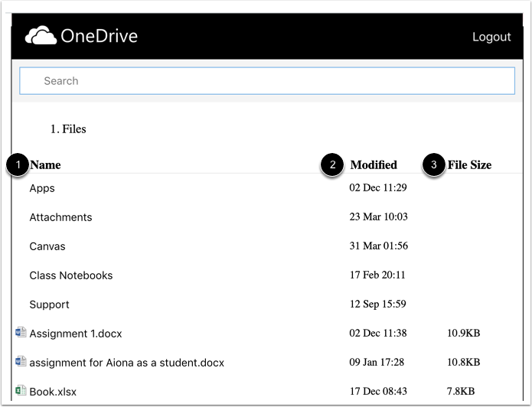Open the Files breadcrumb

[74, 129]
